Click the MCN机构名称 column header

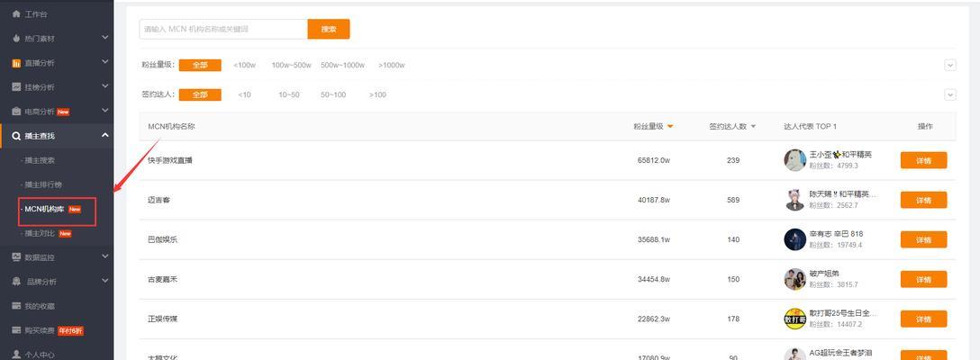(x=171, y=126)
